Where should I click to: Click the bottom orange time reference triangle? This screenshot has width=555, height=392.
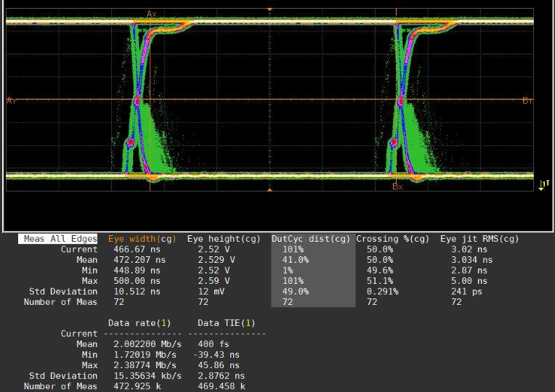[270, 189]
